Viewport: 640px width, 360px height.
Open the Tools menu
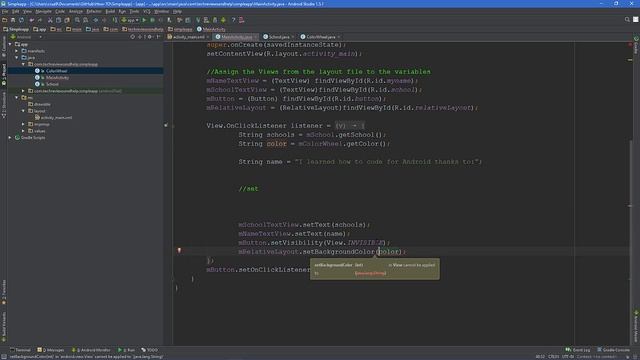(134, 11)
